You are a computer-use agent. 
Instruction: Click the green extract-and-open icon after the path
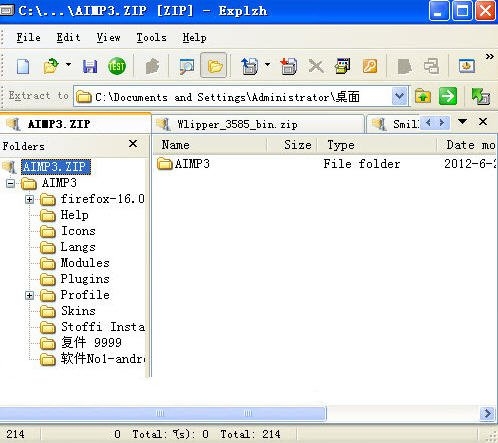tap(480, 97)
